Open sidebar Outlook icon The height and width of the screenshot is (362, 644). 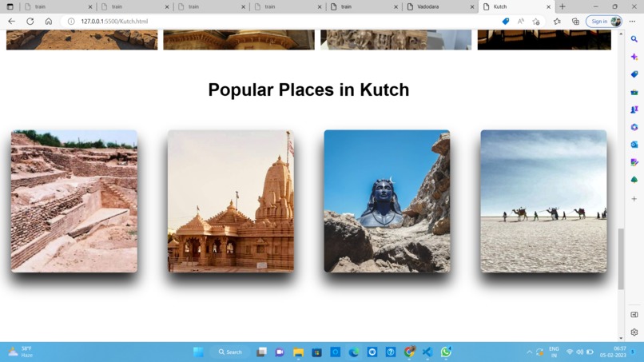point(634,145)
